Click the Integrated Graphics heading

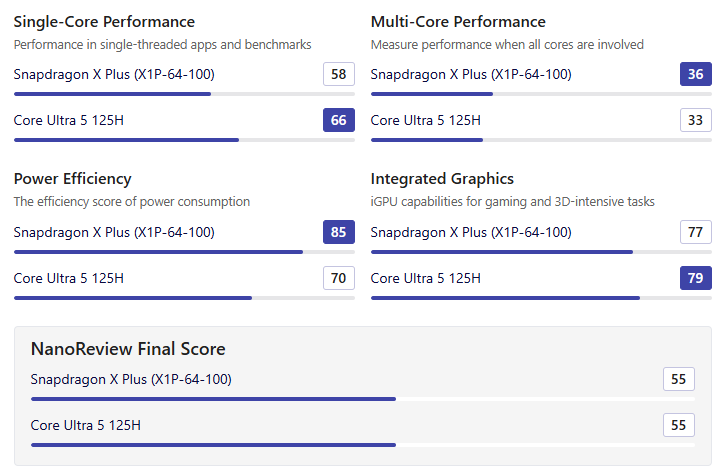click(x=442, y=179)
